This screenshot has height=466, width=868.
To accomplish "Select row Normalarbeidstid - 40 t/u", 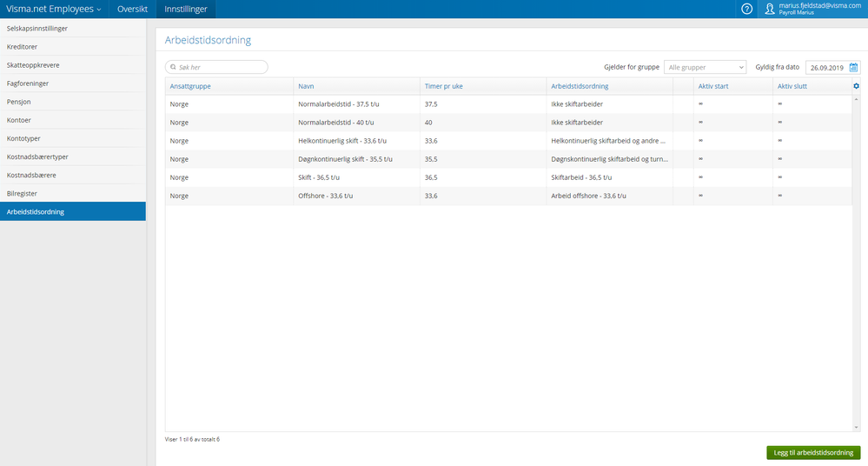I will pos(508,123).
